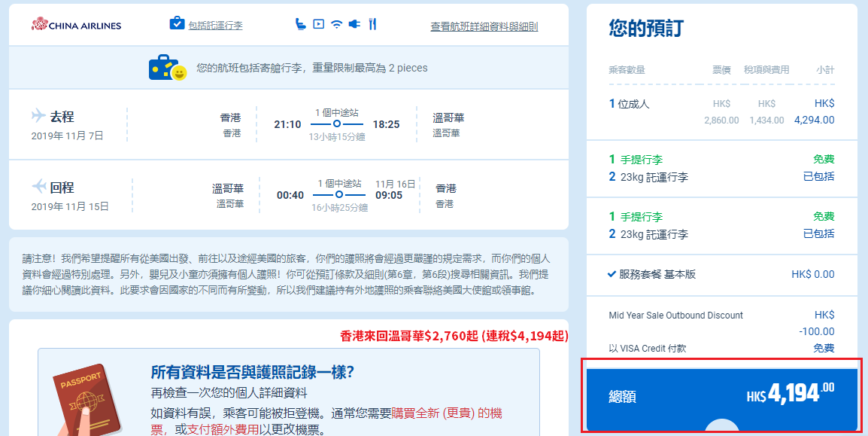Click the red 購買全新 (更貴) 的機票 text

[326, 422]
